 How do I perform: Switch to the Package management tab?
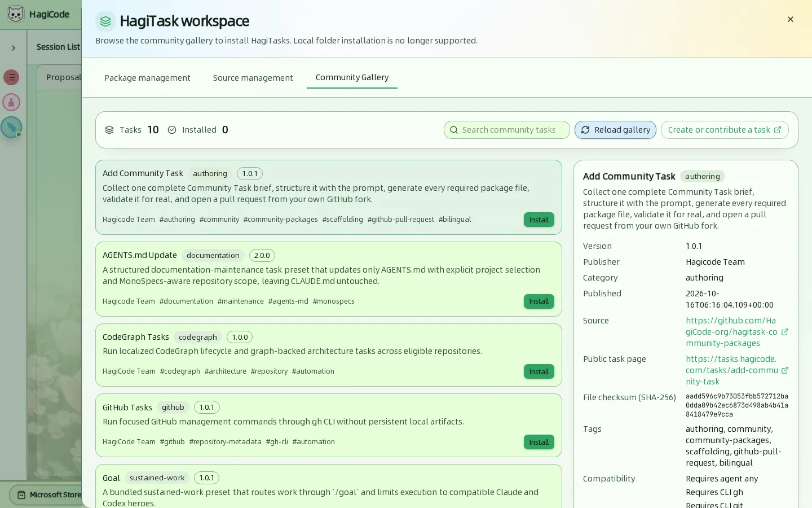[147, 78]
